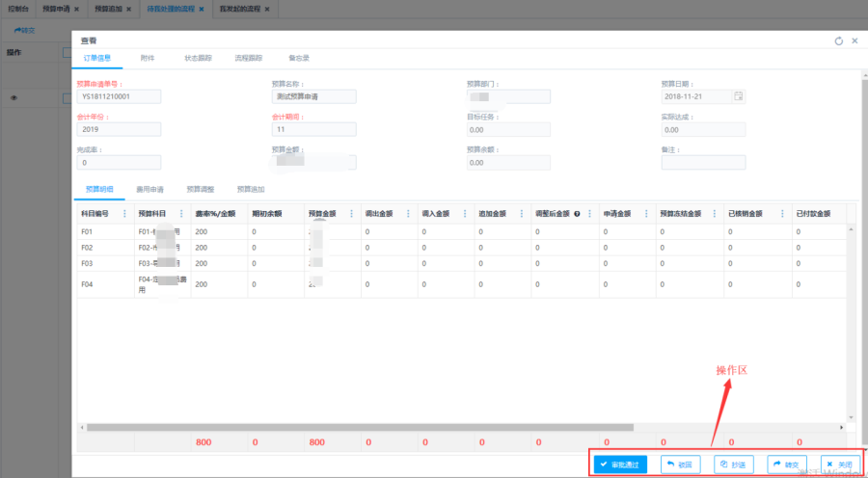Switch to the 附件 tab
The width and height of the screenshot is (868, 478).
[147, 59]
